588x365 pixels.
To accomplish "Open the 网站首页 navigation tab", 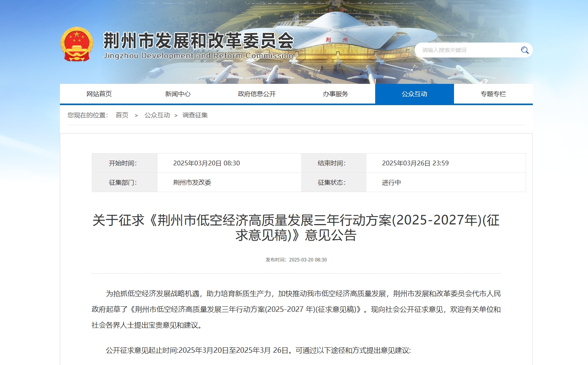I will coord(99,94).
